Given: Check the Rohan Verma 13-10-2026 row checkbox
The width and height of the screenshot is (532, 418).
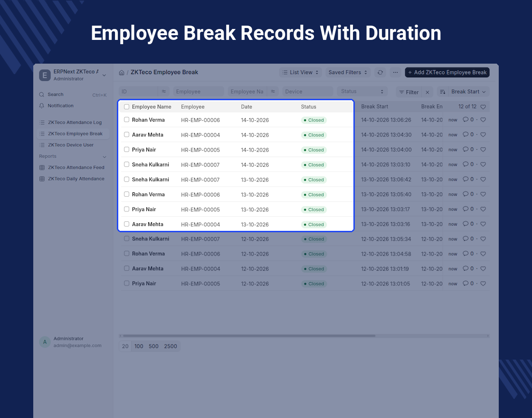Looking at the screenshot, I should click(x=126, y=194).
